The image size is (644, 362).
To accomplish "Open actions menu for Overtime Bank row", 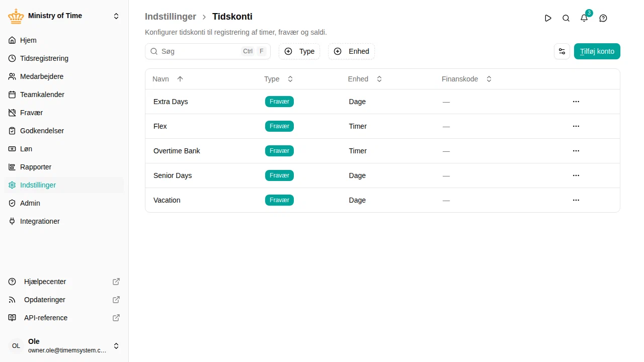I will (576, 151).
